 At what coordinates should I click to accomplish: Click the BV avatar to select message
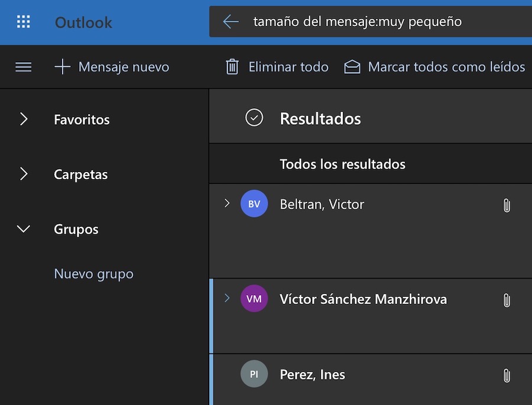pyautogui.click(x=254, y=204)
